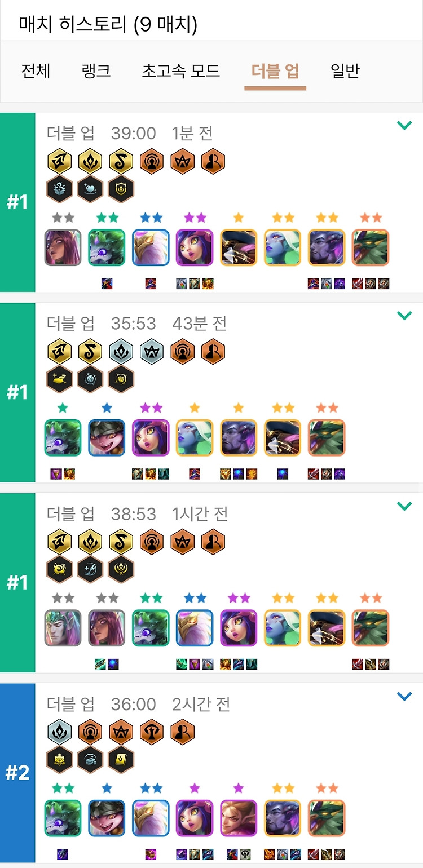The width and height of the screenshot is (423, 868).
Task: Select the goggles champion in 35:53 match
Action: pyautogui.click(x=107, y=438)
